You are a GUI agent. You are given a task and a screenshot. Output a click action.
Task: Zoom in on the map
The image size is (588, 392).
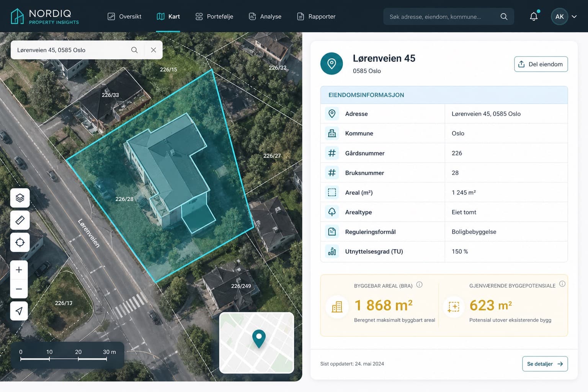tap(19, 270)
